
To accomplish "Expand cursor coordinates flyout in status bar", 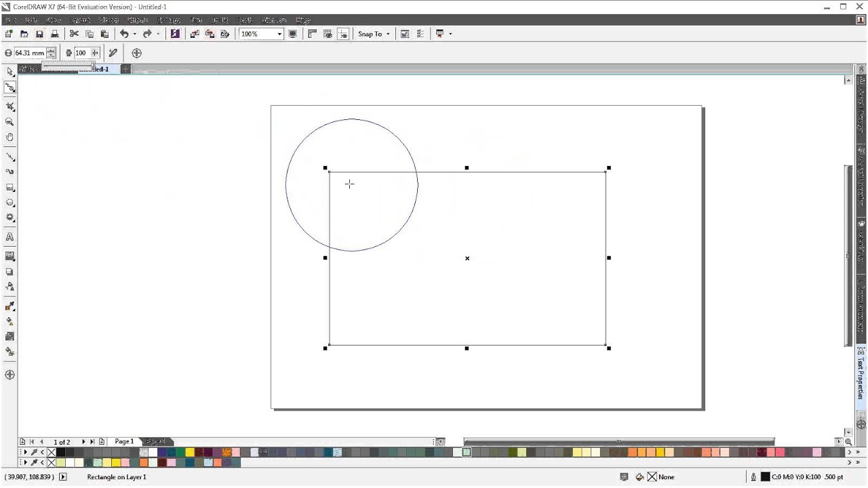I will coord(63,477).
